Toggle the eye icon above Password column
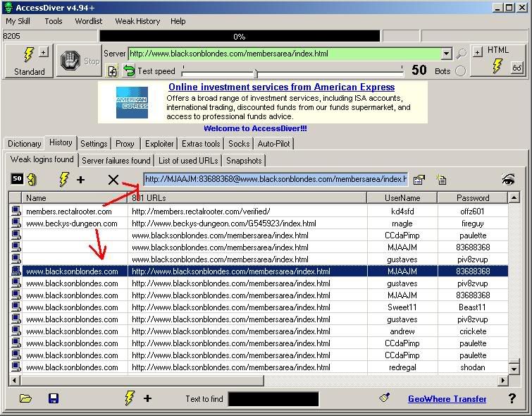Screen dimensions: 532x416 508,179
